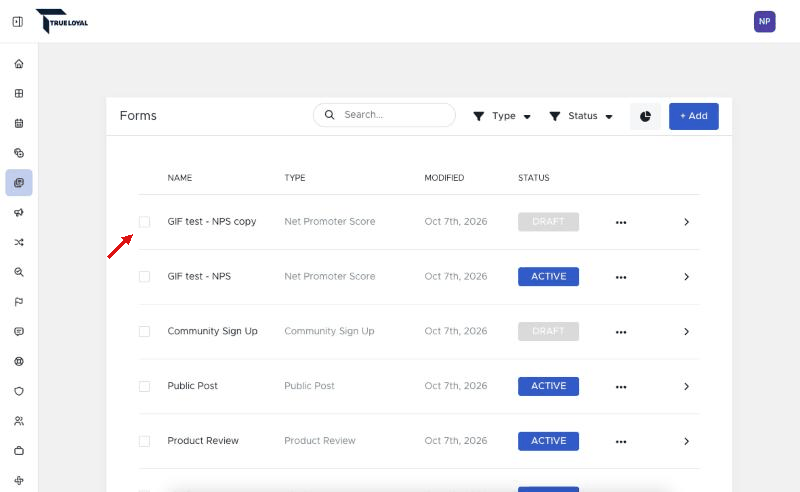Open the Community Sign Up form name
The width and height of the screenshot is (800, 492).
[x=212, y=331]
